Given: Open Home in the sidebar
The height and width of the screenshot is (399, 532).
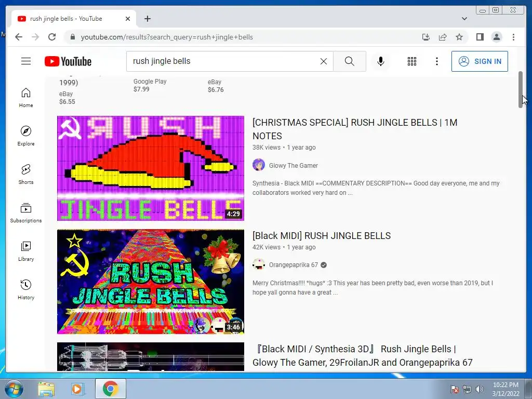Looking at the screenshot, I should 26,98.
